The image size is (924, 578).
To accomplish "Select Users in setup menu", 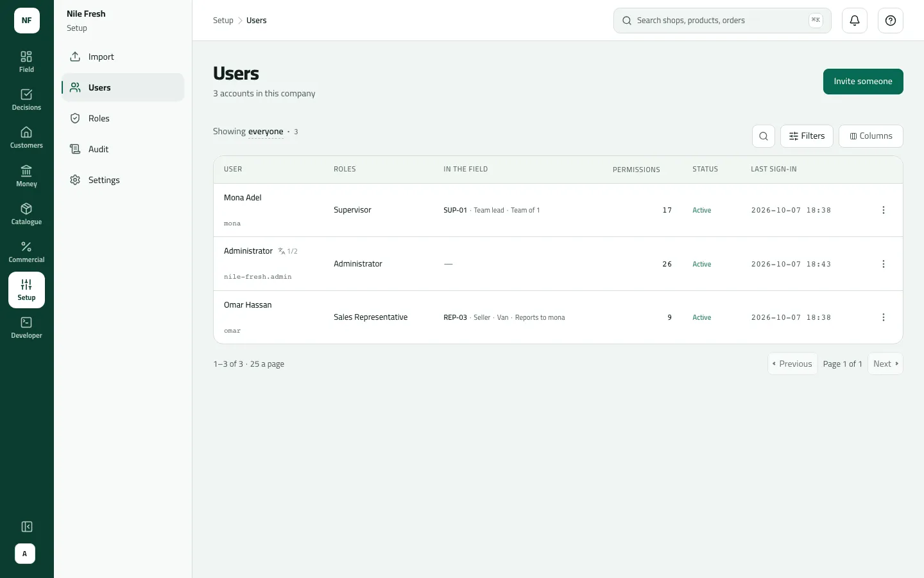I will click(123, 87).
